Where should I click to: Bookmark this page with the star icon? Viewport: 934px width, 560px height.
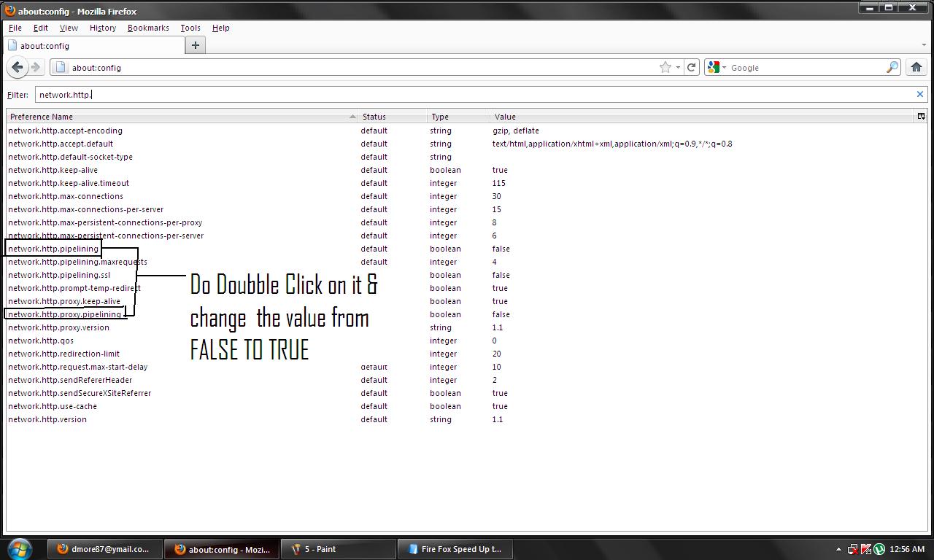coord(665,67)
